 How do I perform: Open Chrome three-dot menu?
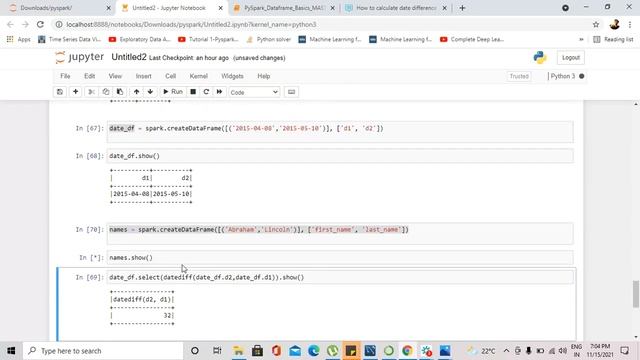click(x=630, y=24)
